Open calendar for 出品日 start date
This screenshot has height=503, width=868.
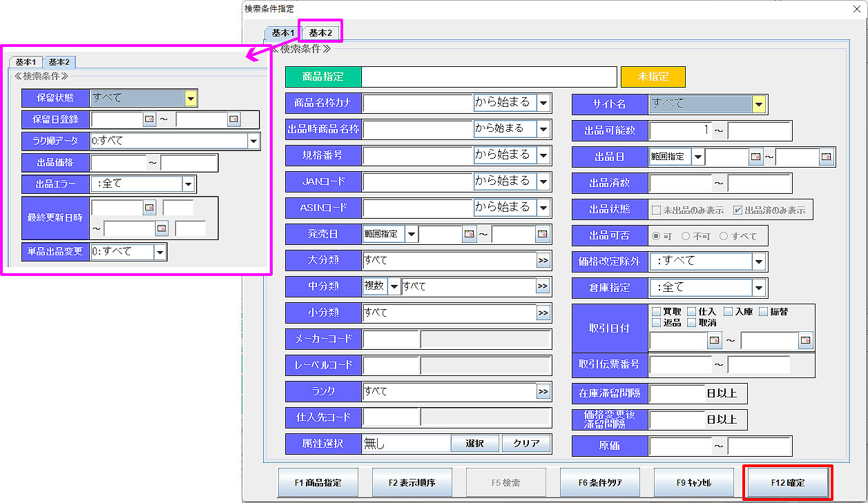(755, 157)
